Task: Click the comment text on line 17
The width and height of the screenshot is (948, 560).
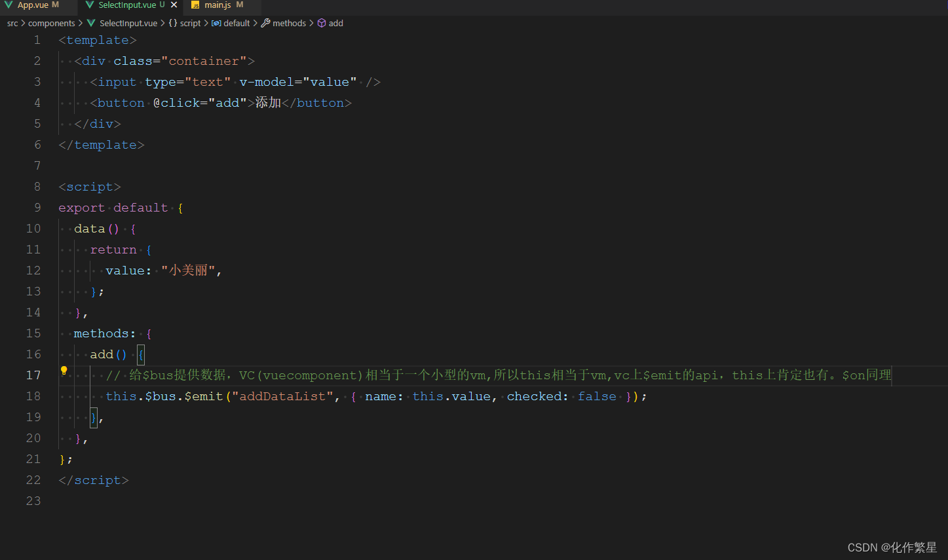Action: click(x=499, y=375)
